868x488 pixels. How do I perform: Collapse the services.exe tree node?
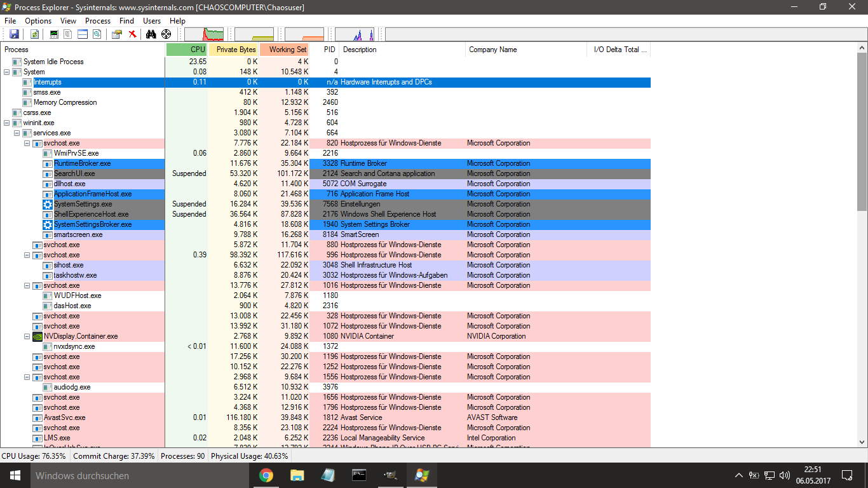point(17,133)
